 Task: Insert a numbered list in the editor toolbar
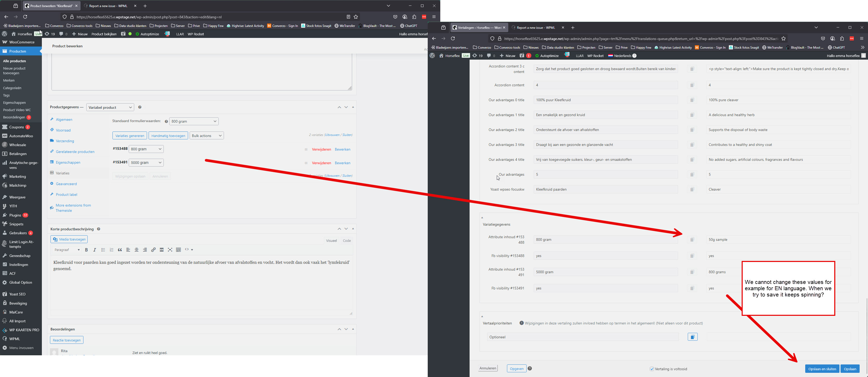click(111, 250)
